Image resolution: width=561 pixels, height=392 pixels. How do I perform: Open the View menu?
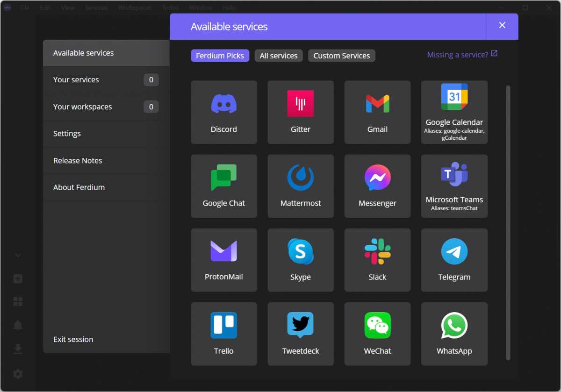point(68,7)
